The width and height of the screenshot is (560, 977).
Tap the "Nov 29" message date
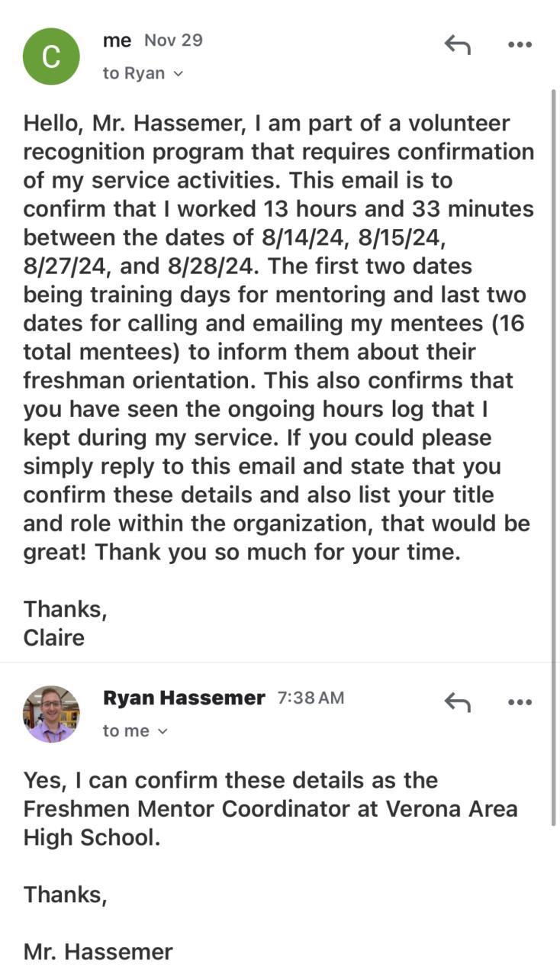tap(173, 40)
